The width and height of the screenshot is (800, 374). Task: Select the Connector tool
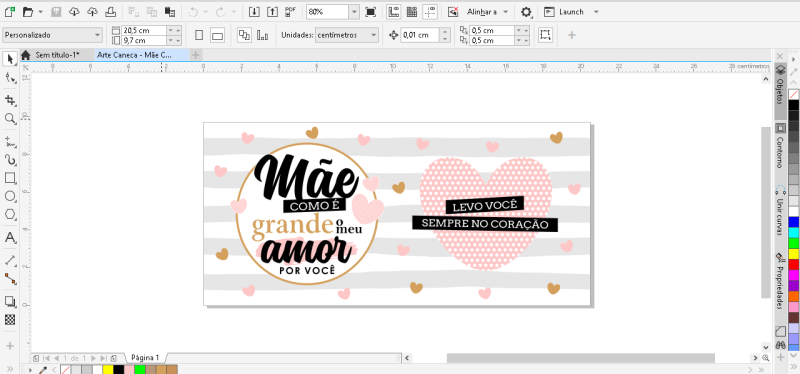coord(10,279)
